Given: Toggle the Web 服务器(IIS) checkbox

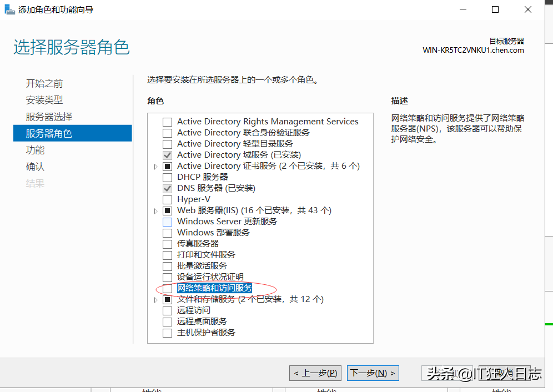Looking at the screenshot, I should (x=167, y=211).
